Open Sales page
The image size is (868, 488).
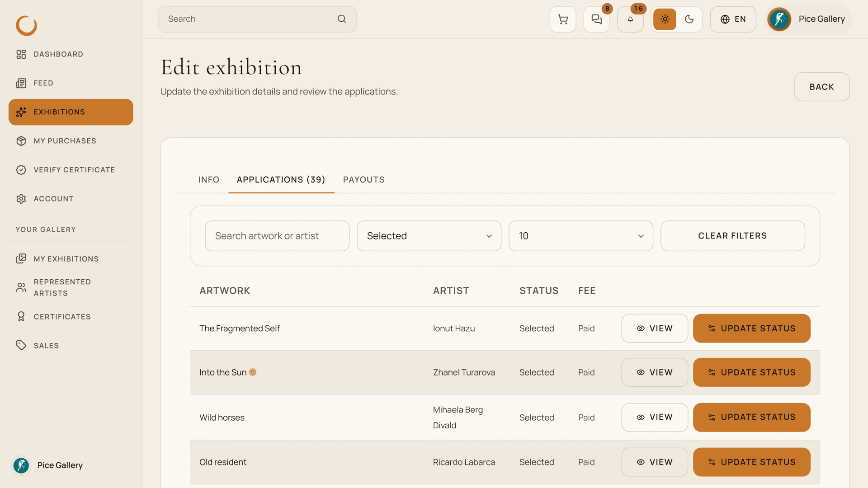coord(71,346)
